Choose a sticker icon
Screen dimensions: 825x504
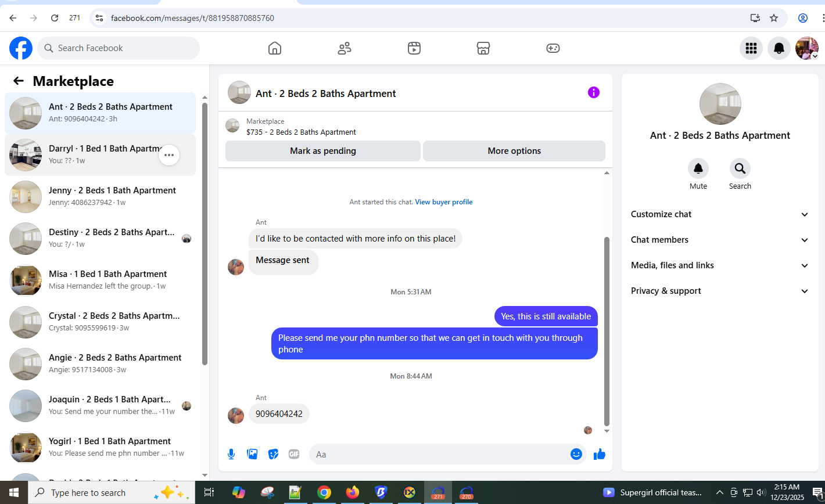[x=273, y=454]
